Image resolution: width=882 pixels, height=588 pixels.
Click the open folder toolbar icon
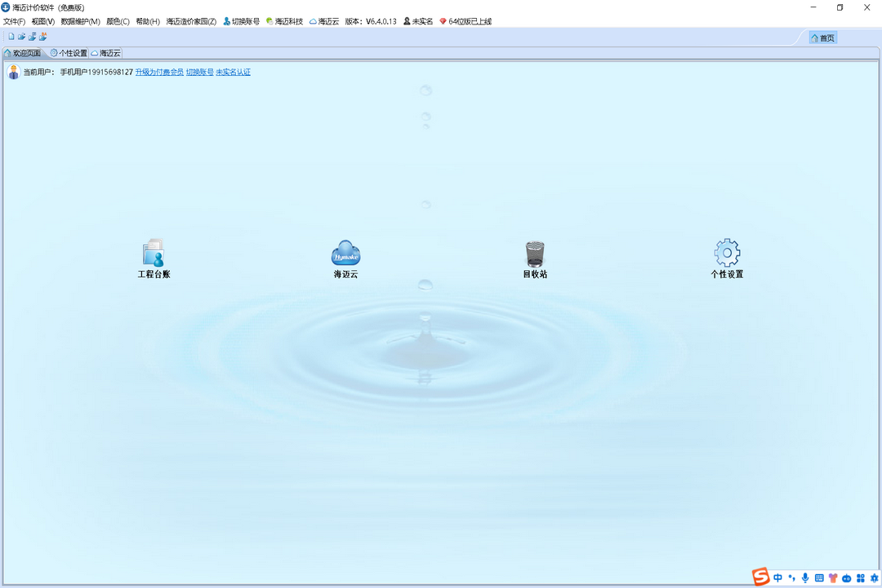(22, 37)
